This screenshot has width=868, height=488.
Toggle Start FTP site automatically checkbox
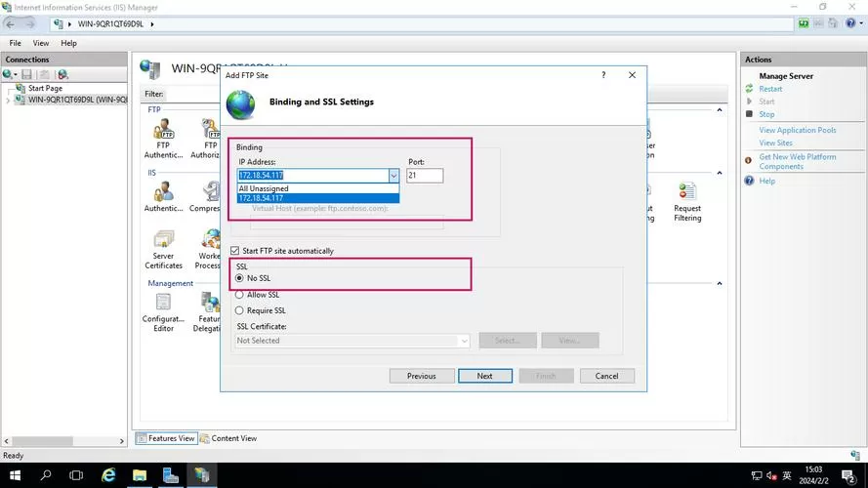click(x=235, y=251)
